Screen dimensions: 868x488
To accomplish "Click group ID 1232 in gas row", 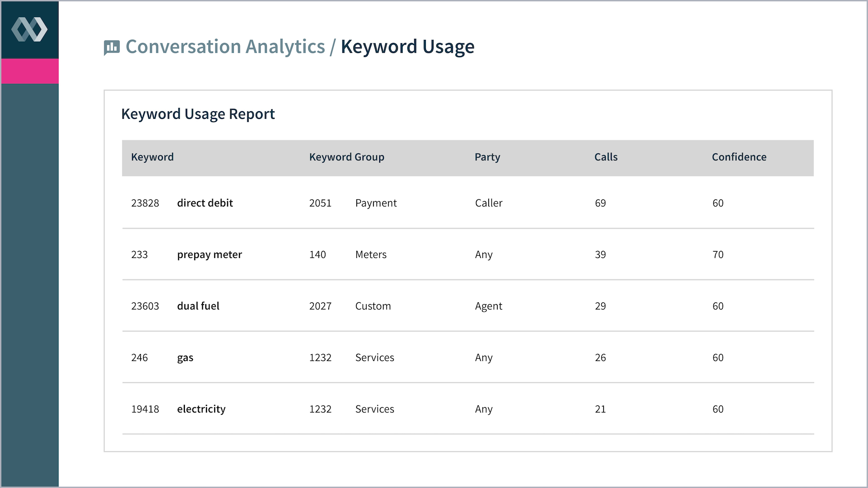I will (x=320, y=357).
